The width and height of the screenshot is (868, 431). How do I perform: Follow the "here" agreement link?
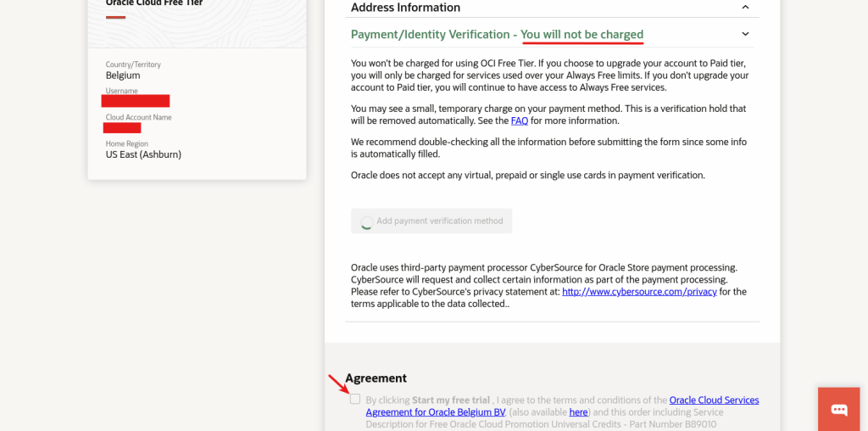[578, 412]
